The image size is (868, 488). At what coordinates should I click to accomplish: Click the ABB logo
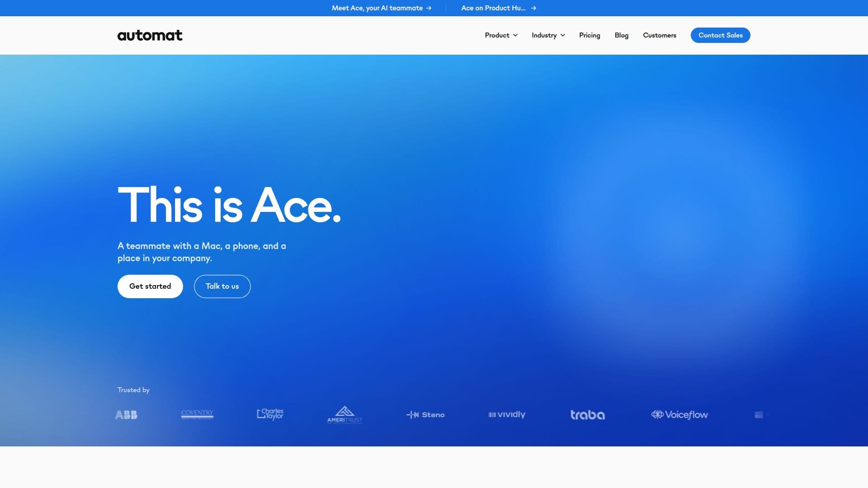click(x=126, y=415)
